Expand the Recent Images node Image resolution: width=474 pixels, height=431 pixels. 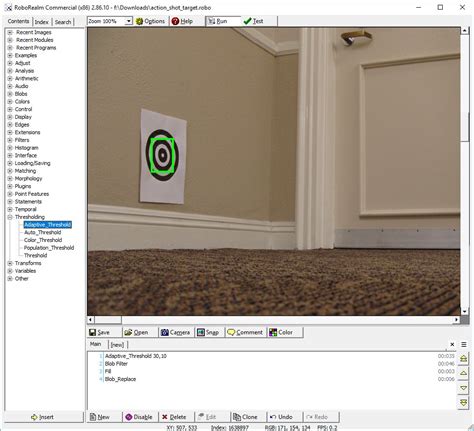pyautogui.click(x=10, y=32)
